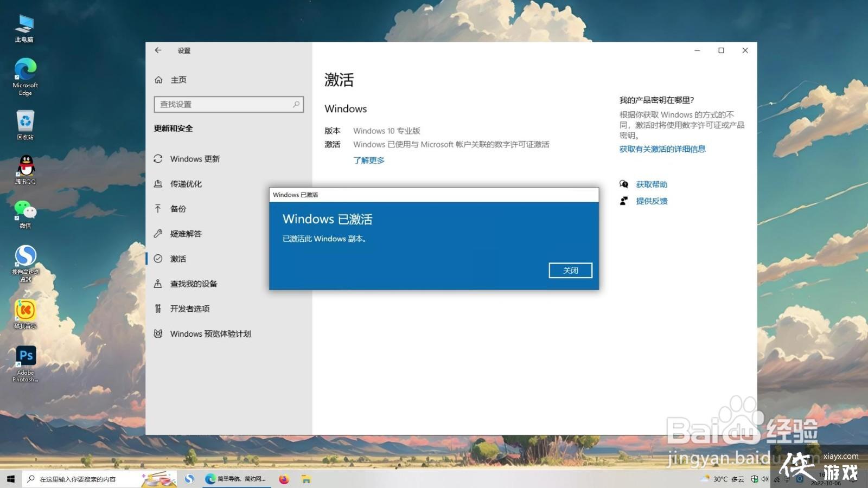Select 此电脑 desktop icon

24,29
